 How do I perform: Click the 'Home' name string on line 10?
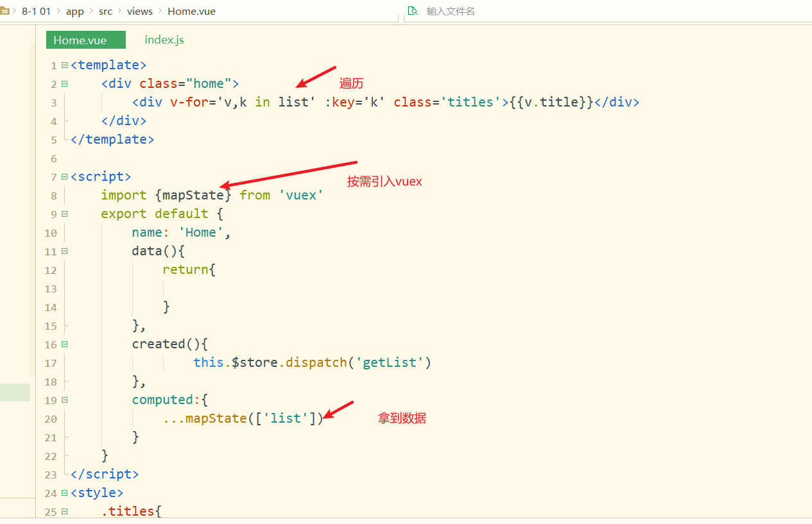201,233
